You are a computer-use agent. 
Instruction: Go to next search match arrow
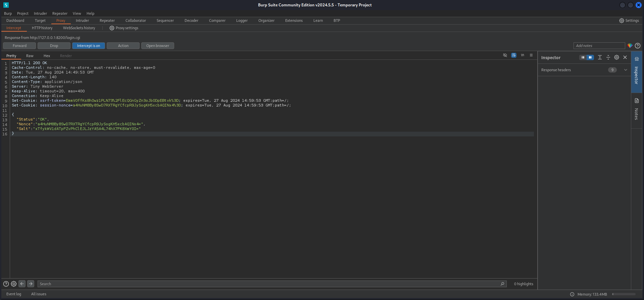(x=31, y=284)
